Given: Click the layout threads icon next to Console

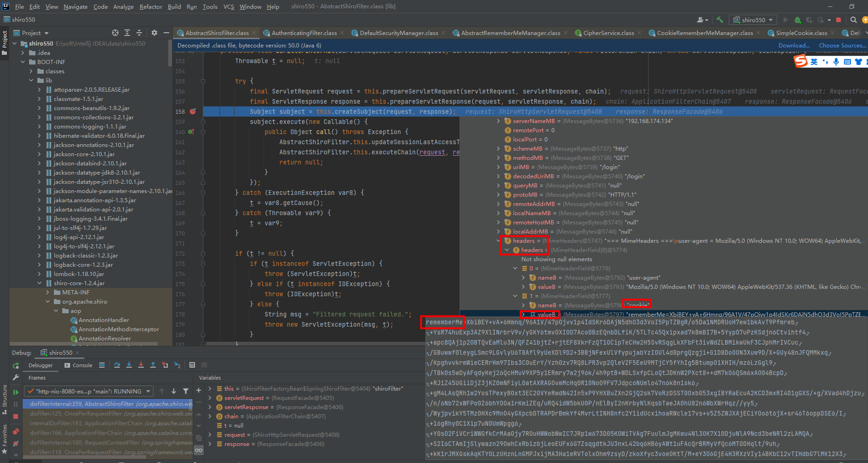Looking at the screenshot, I should (102, 365).
